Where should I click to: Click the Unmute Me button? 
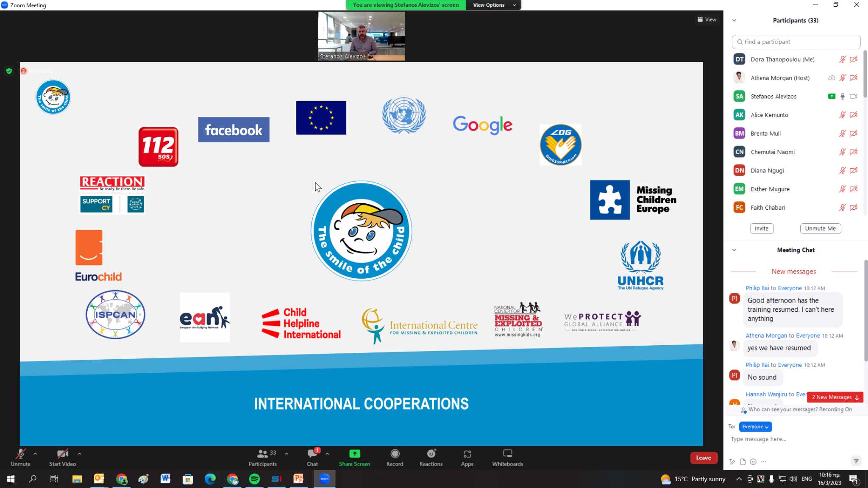coord(820,228)
